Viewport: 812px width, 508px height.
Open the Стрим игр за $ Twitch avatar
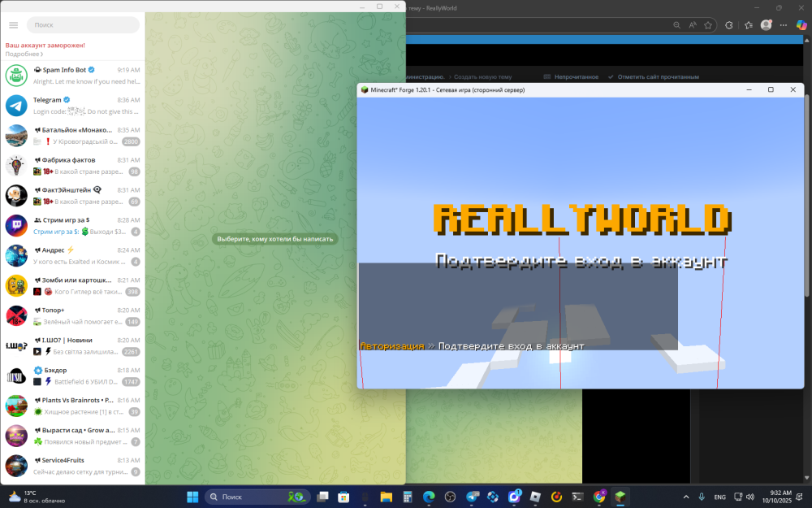[x=16, y=226]
